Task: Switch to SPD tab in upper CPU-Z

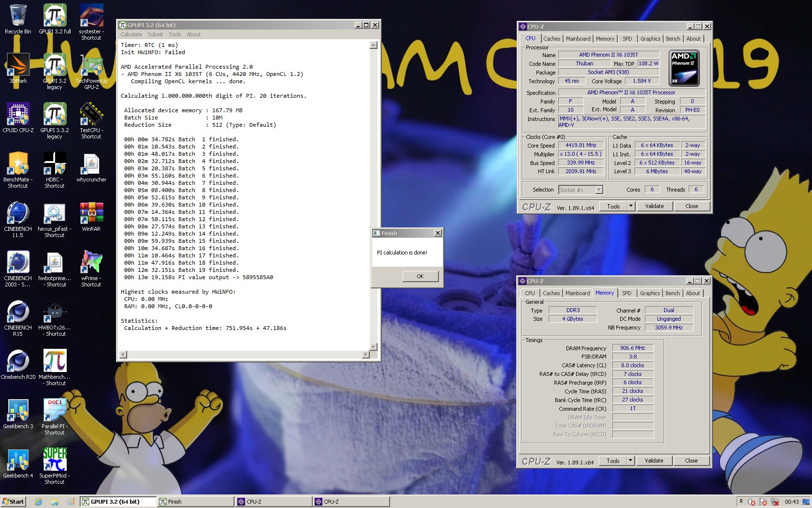Action: point(627,39)
